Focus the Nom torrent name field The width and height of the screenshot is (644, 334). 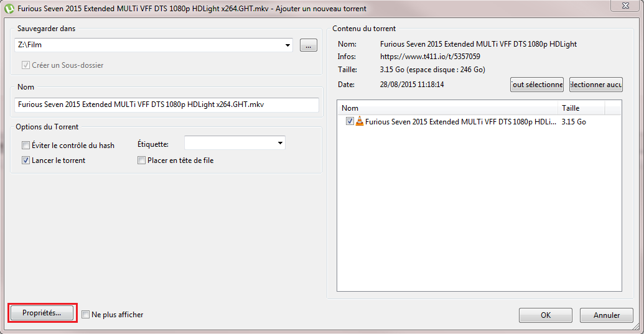click(x=167, y=104)
